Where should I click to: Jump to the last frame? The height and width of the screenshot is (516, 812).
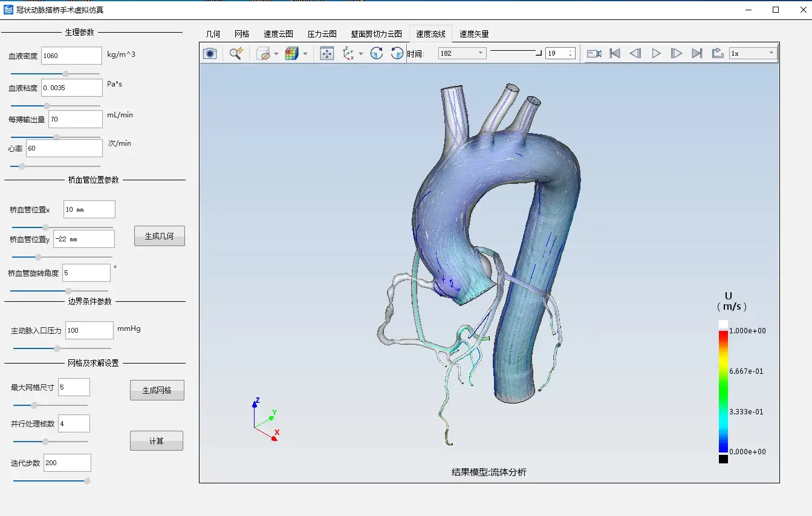tap(697, 54)
